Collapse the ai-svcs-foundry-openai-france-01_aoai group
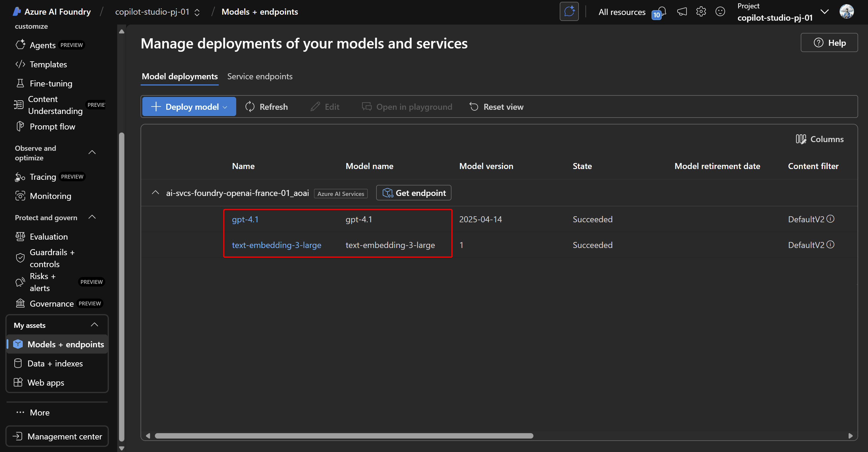868x452 pixels. pos(155,192)
